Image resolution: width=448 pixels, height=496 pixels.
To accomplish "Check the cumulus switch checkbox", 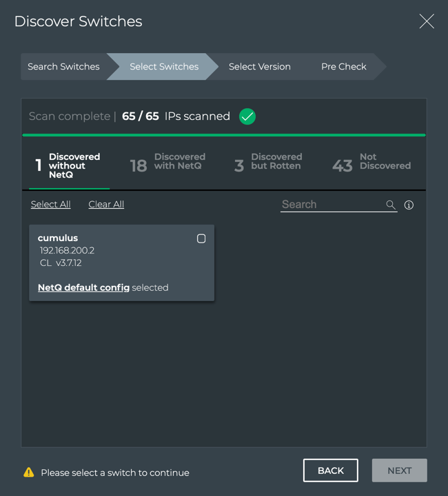I will pos(201,238).
